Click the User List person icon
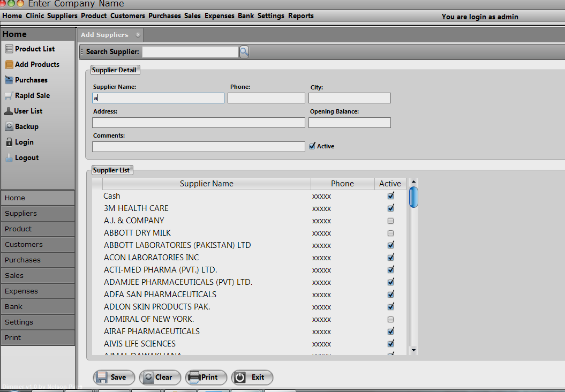Viewport: 565px width, 392px height. tap(8, 111)
